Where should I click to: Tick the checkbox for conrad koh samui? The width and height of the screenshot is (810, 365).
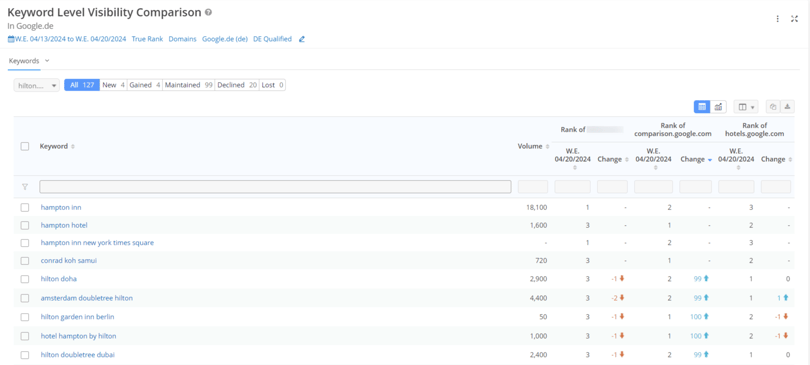(x=25, y=261)
